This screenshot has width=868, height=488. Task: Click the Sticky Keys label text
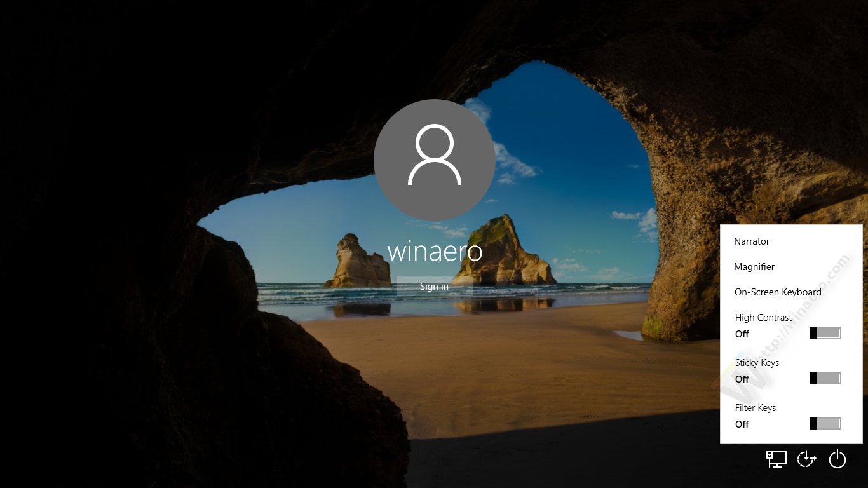click(757, 363)
